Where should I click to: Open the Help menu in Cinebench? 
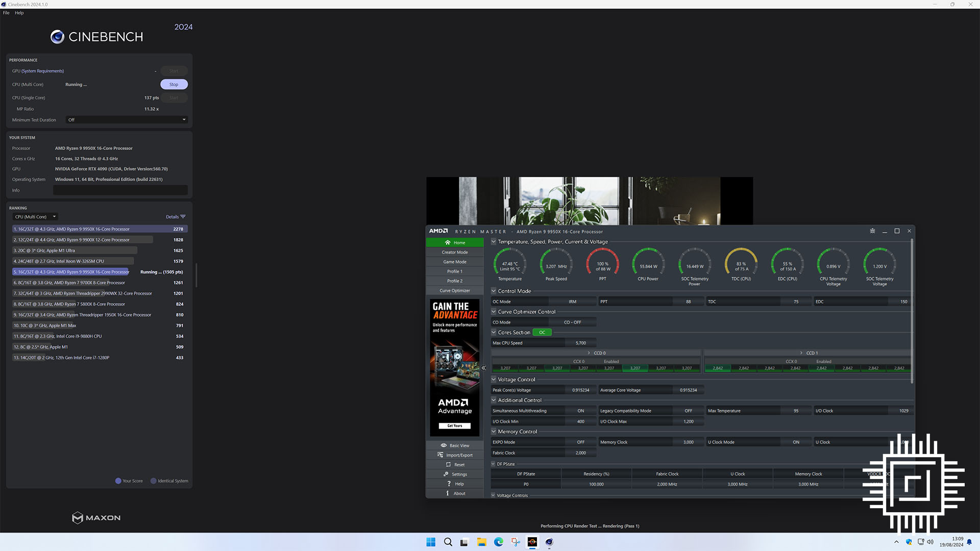coord(19,13)
